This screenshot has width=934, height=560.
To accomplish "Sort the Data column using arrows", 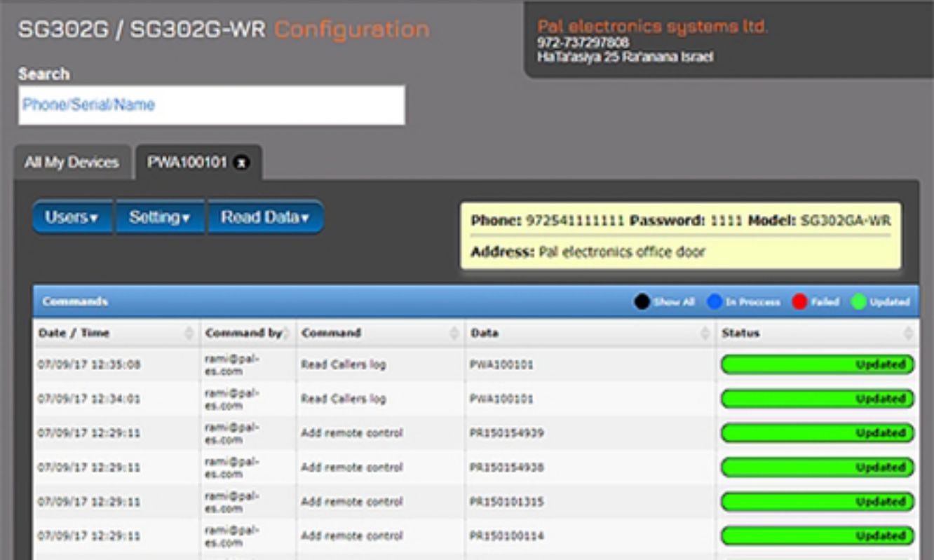I will (705, 334).
